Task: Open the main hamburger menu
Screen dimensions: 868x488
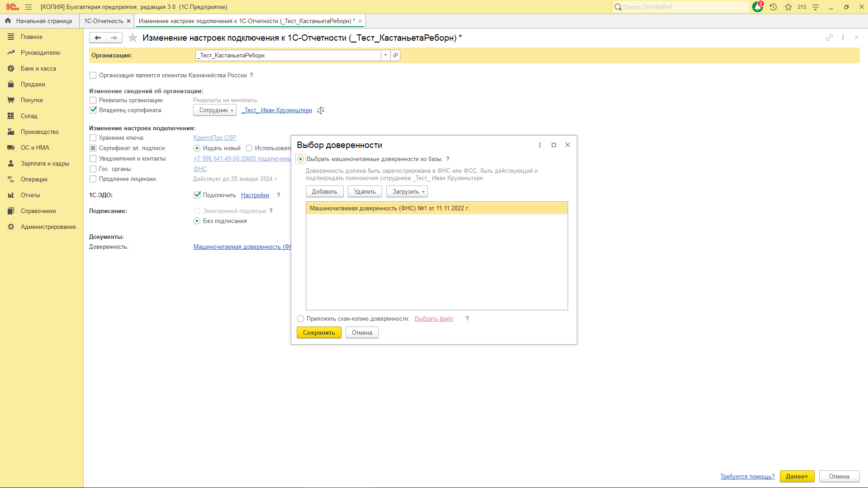Action: (28, 7)
